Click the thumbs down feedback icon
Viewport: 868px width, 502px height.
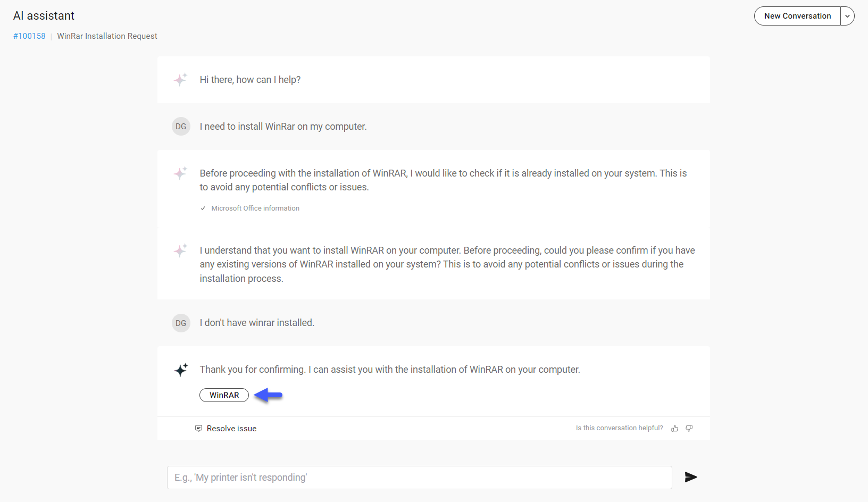[689, 429]
